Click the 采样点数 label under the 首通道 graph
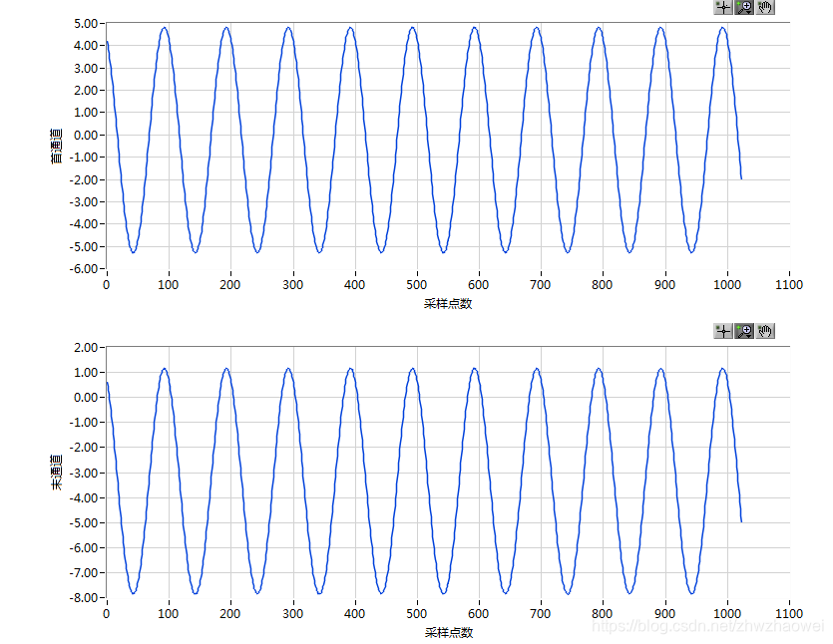Viewport: 833px width, 644px height. 448,304
